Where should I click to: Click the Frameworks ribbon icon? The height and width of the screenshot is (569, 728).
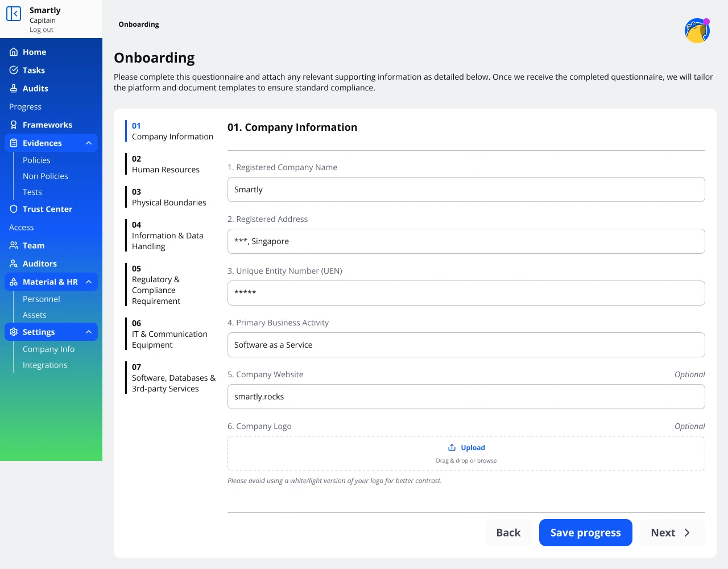point(14,125)
